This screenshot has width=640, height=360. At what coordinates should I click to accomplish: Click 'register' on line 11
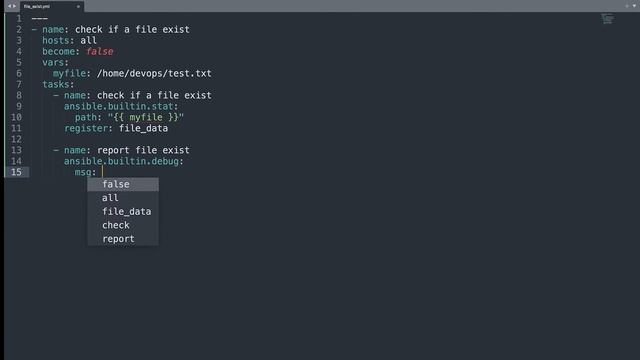[86, 129]
